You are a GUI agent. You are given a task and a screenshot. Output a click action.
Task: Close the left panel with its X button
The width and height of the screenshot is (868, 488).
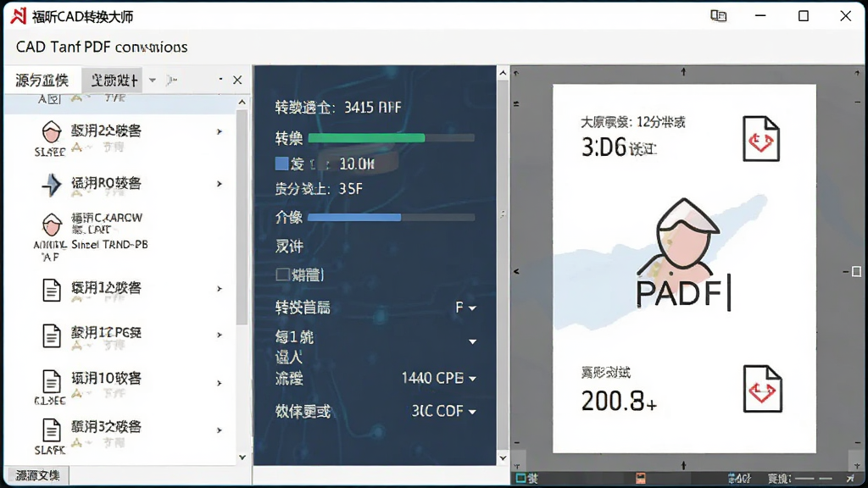(x=237, y=80)
